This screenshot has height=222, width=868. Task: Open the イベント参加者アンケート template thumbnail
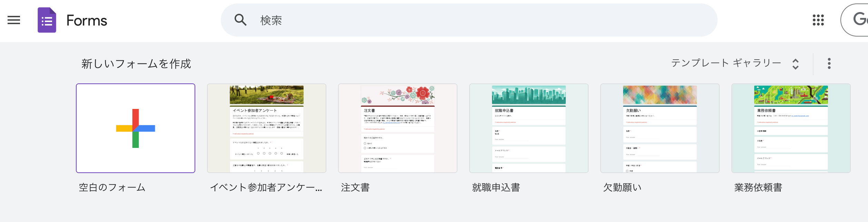click(x=267, y=128)
